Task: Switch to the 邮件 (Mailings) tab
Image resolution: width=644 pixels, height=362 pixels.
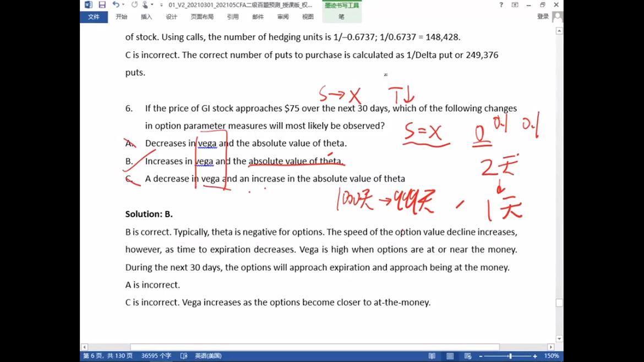Action: [258, 17]
